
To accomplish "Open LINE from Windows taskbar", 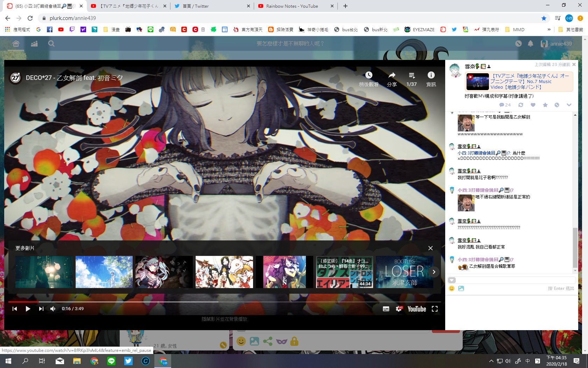I will point(111,361).
